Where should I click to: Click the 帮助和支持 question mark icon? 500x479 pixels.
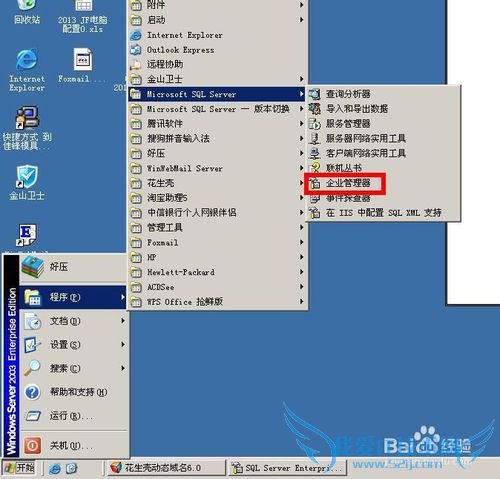click(32, 392)
